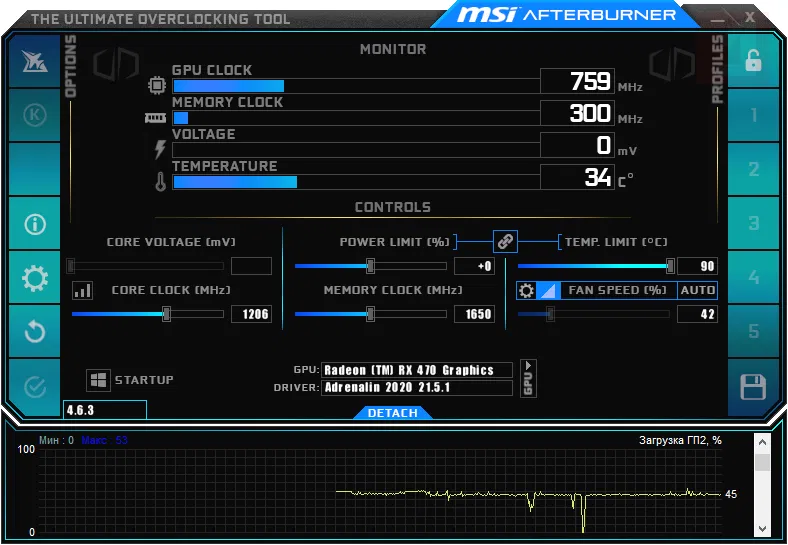Click the DETACH button
The height and width of the screenshot is (545, 788).
coord(392,413)
